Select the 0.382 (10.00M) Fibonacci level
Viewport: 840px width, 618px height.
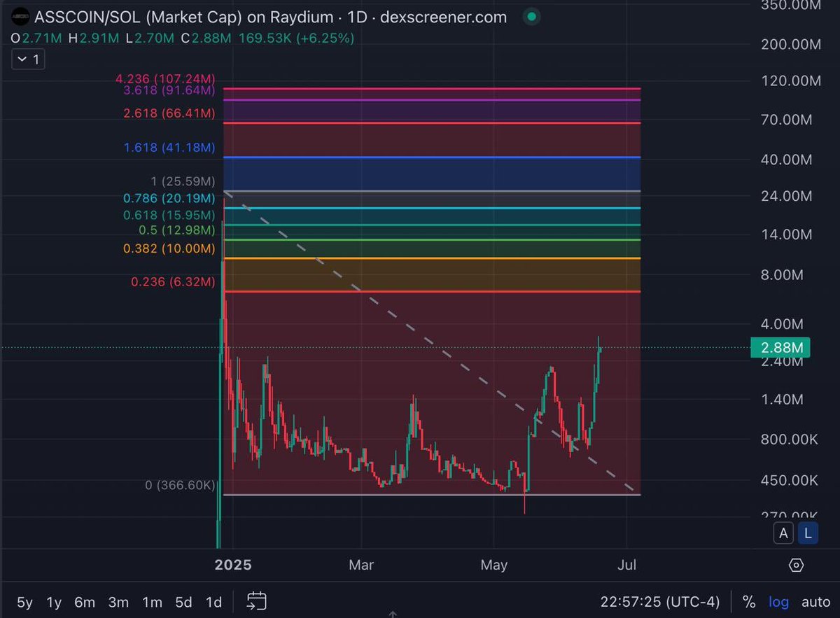pyautogui.click(x=169, y=248)
